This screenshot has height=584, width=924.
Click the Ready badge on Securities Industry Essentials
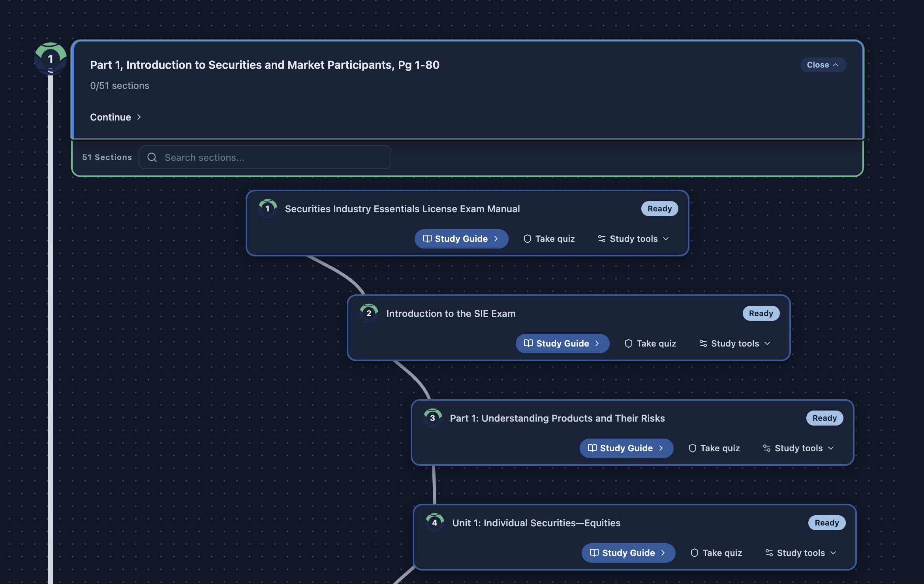click(659, 208)
